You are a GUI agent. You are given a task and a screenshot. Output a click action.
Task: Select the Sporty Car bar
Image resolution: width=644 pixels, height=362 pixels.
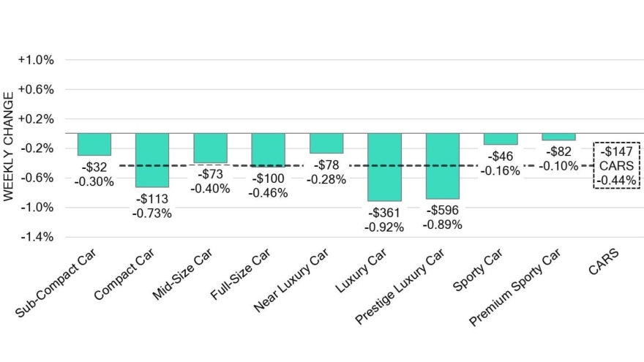coord(501,139)
